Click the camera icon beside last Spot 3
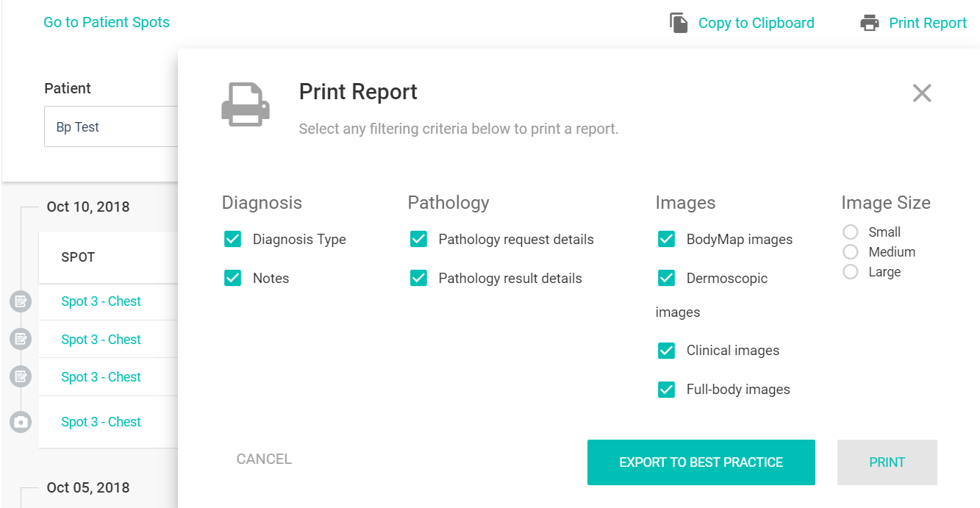 coord(21,422)
